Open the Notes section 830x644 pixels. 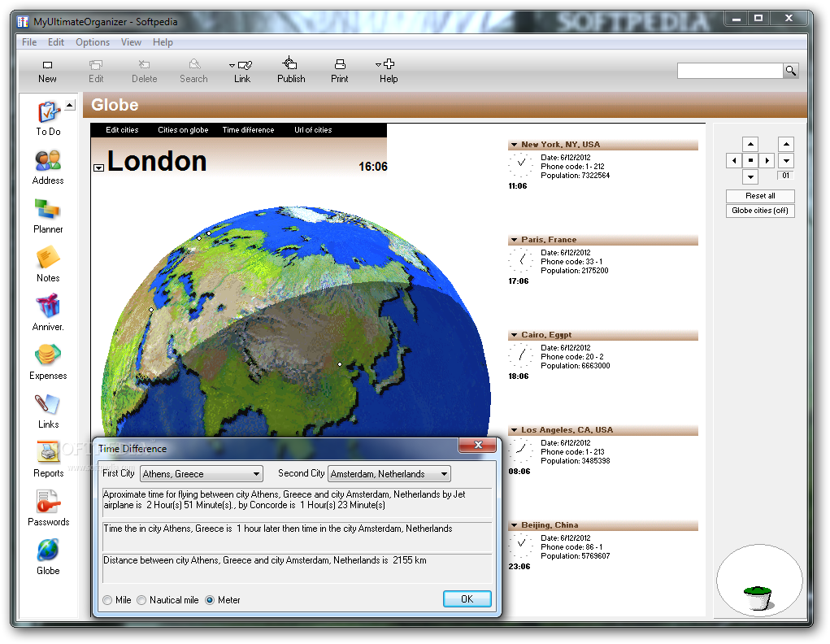[x=48, y=265]
